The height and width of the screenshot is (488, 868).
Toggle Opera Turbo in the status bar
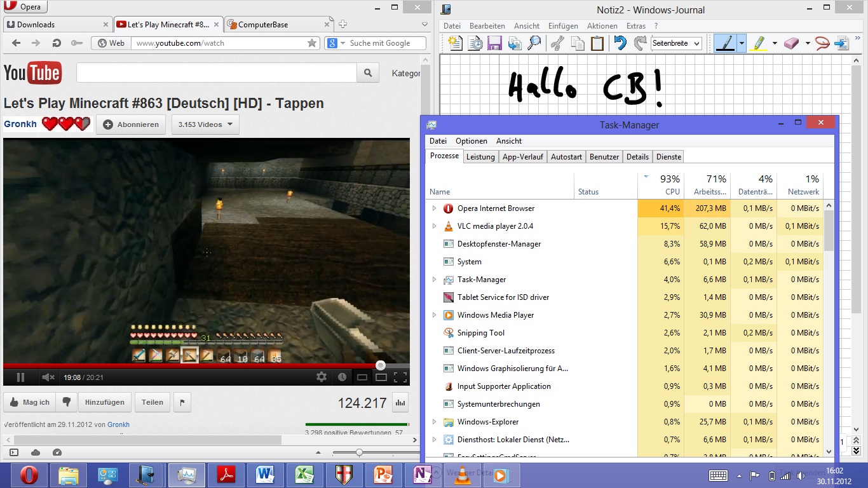(x=57, y=452)
